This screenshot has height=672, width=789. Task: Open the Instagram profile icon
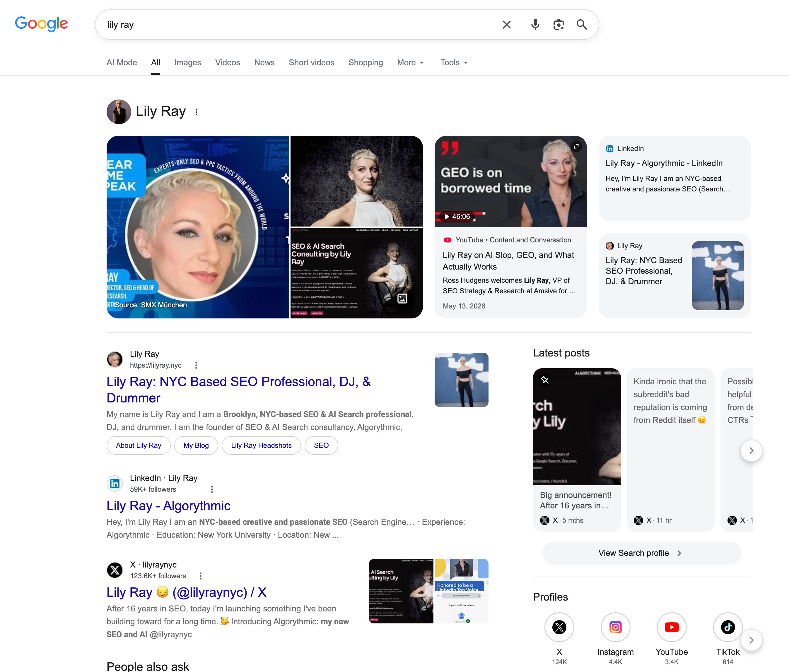[x=615, y=627]
